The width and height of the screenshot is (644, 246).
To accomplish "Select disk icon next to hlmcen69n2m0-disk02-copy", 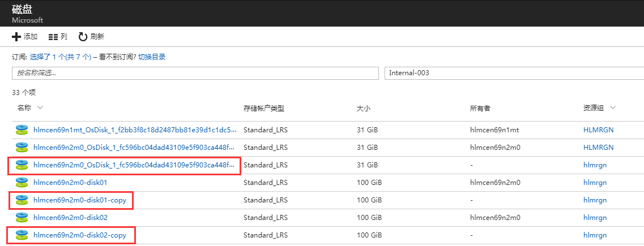I will point(22,235).
